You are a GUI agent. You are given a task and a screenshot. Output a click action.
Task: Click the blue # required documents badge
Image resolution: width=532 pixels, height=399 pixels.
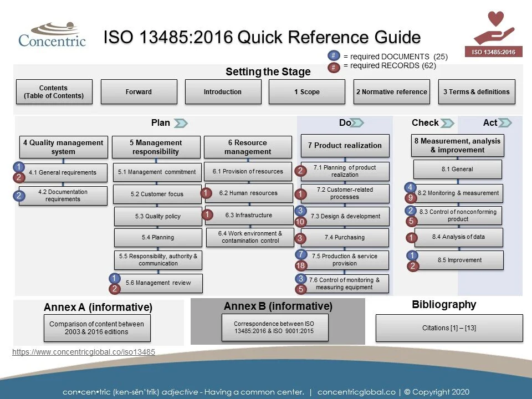(332, 56)
